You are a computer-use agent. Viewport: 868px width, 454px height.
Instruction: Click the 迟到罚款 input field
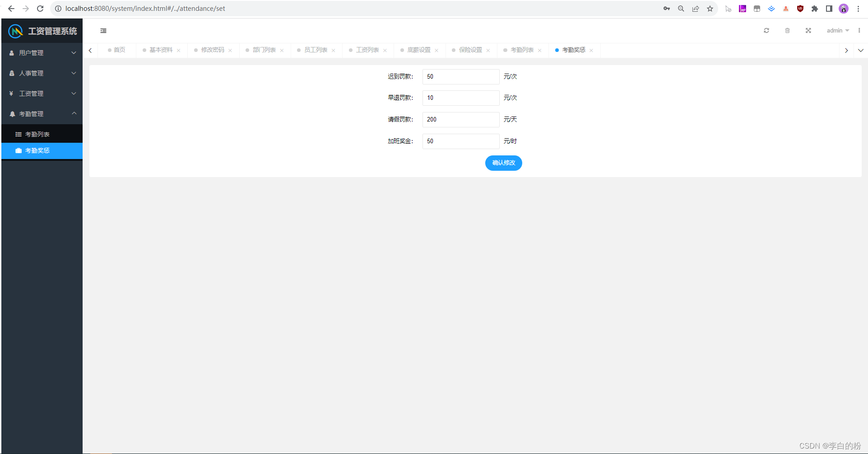point(461,77)
